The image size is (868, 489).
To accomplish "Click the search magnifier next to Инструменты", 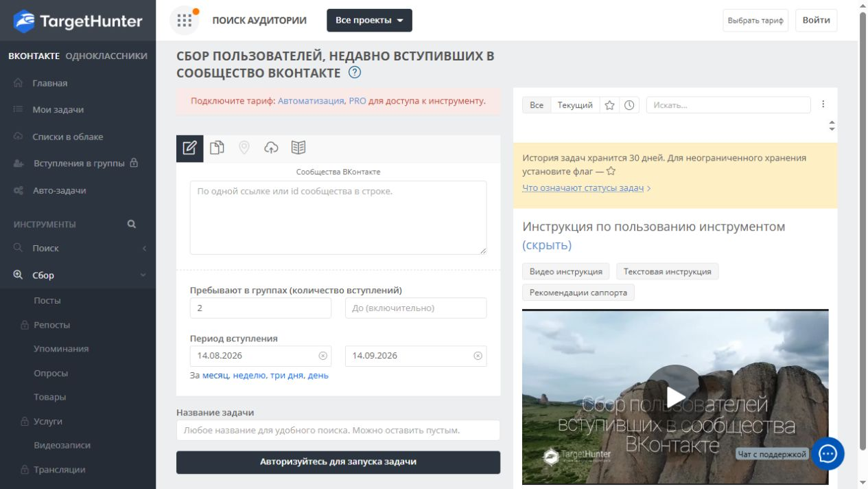I will 132,224.
